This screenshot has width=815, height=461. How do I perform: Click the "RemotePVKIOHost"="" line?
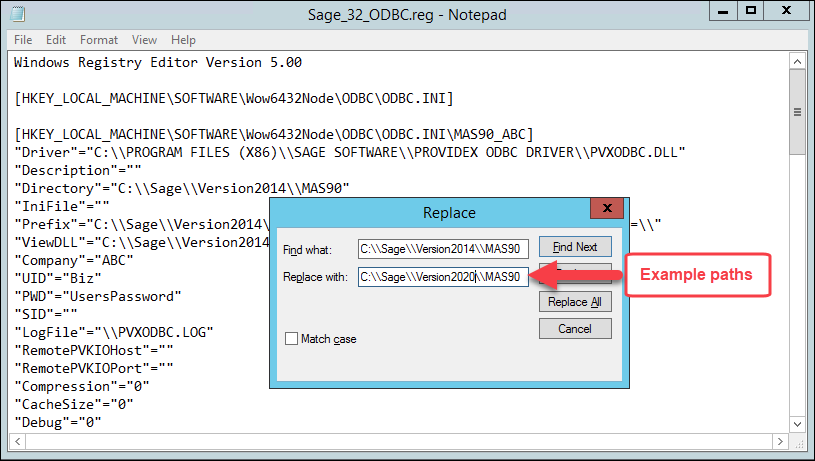pos(94,351)
